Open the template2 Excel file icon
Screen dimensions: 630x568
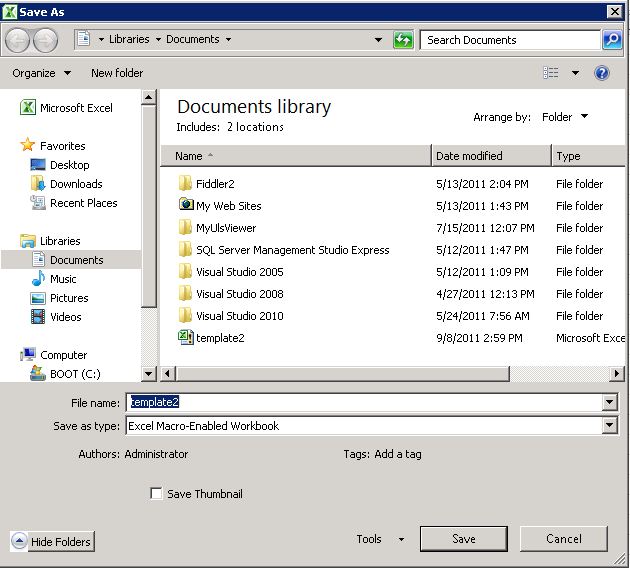point(185,338)
